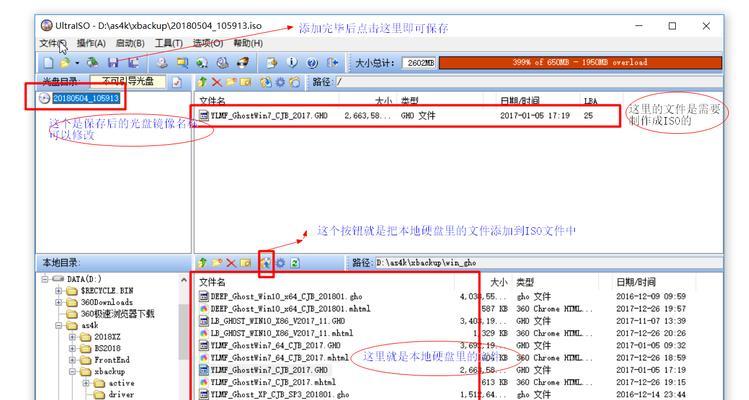Click the boot info icon beside 不可引导光盘
Image resolution: width=749 pixels, height=400 pixels.
click(x=177, y=82)
